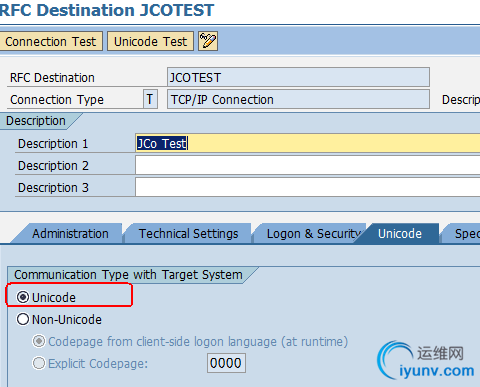Image resolution: width=480 pixels, height=387 pixels.
Task: Select the active Unicode tab
Action: pos(399,234)
